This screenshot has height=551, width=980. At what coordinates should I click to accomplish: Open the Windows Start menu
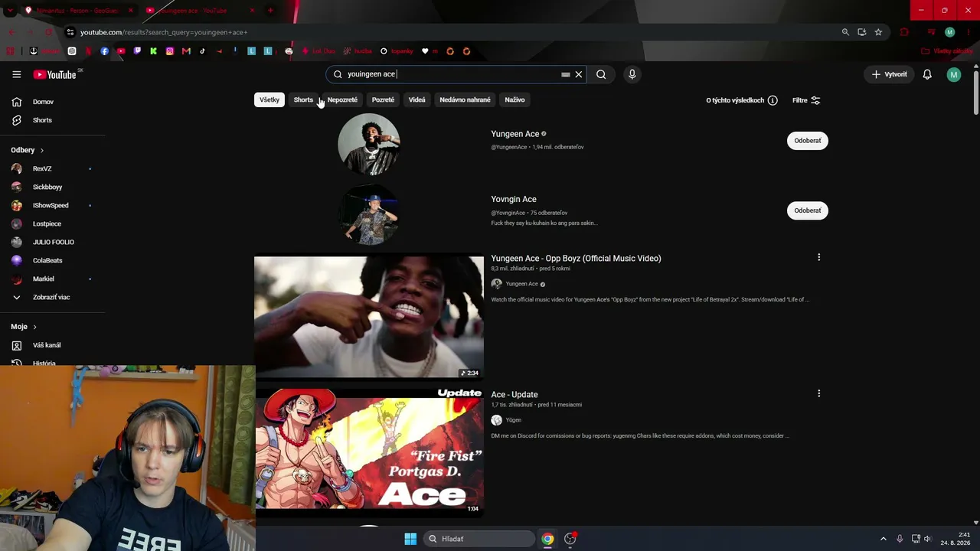click(x=410, y=539)
